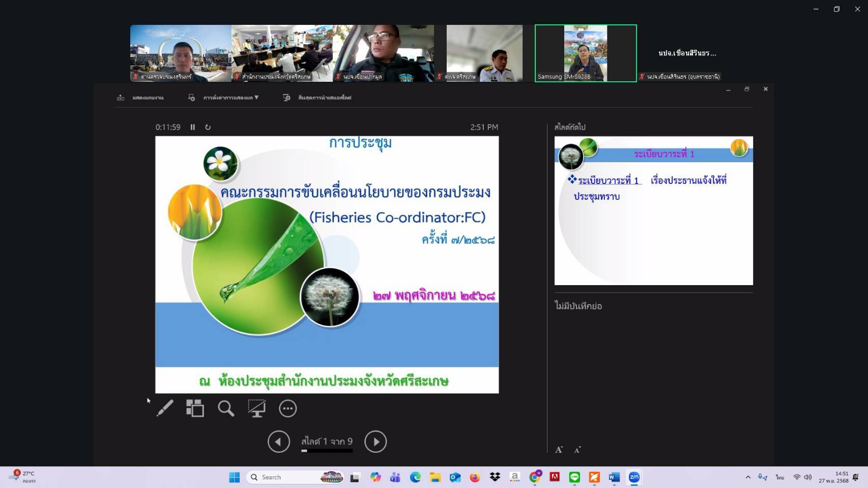Image resolution: width=868 pixels, height=488 pixels.
Task: Go to the next slide arrow
Action: pos(375,442)
